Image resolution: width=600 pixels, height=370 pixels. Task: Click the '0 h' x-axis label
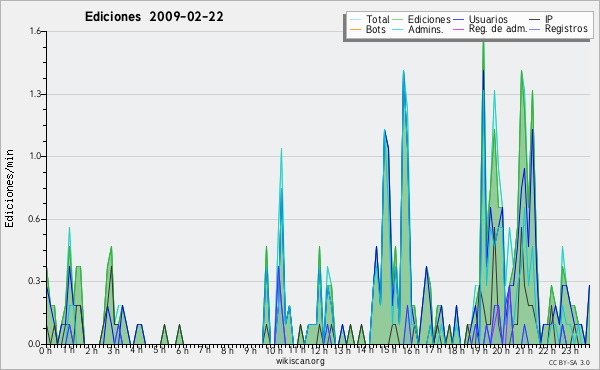point(46,350)
